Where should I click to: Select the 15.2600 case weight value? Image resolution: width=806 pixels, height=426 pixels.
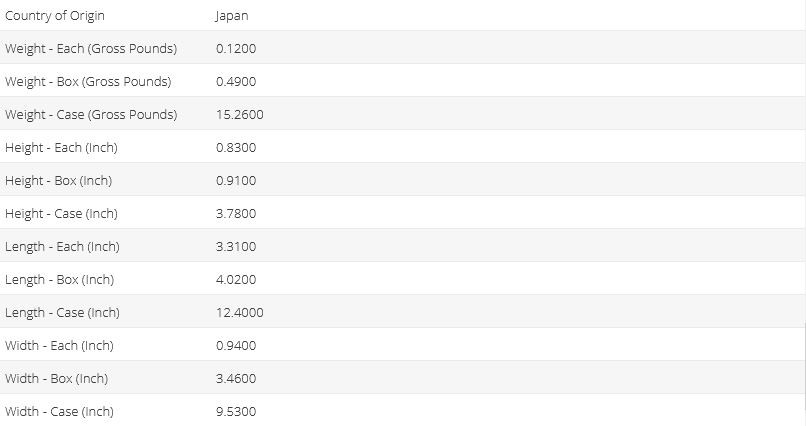[x=240, y=115]
